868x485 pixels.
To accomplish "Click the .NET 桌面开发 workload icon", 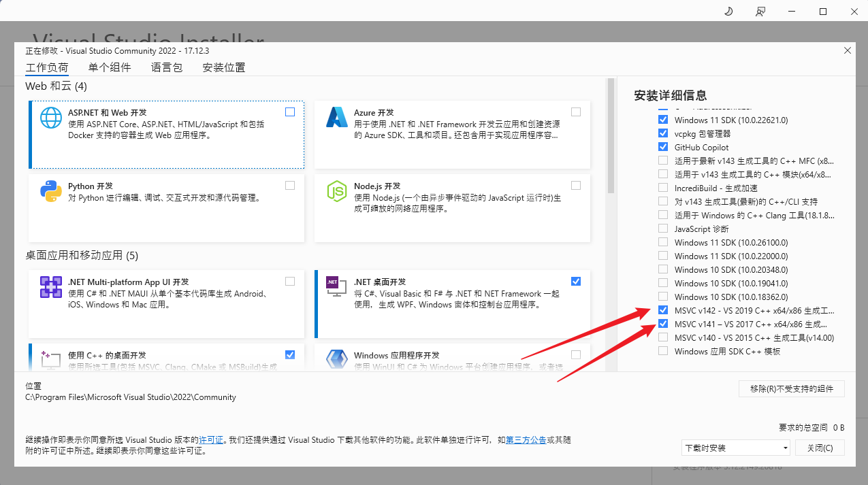I will 336,286.
